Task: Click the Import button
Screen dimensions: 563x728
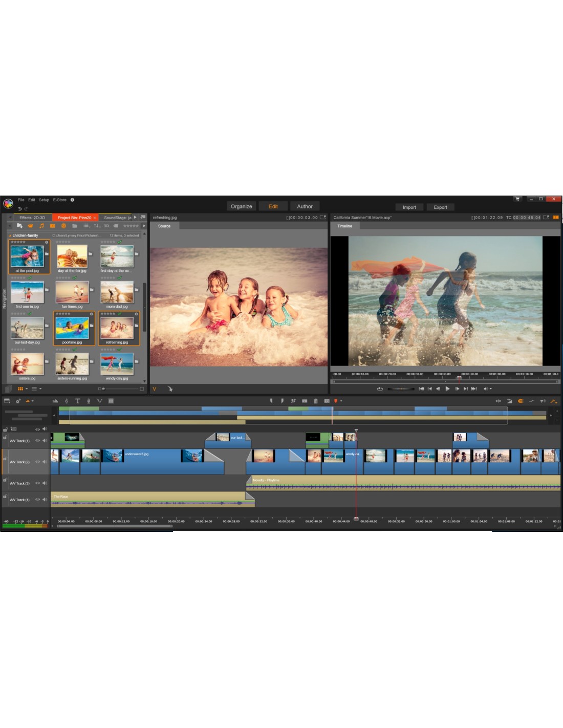Action: coord(409,207)
